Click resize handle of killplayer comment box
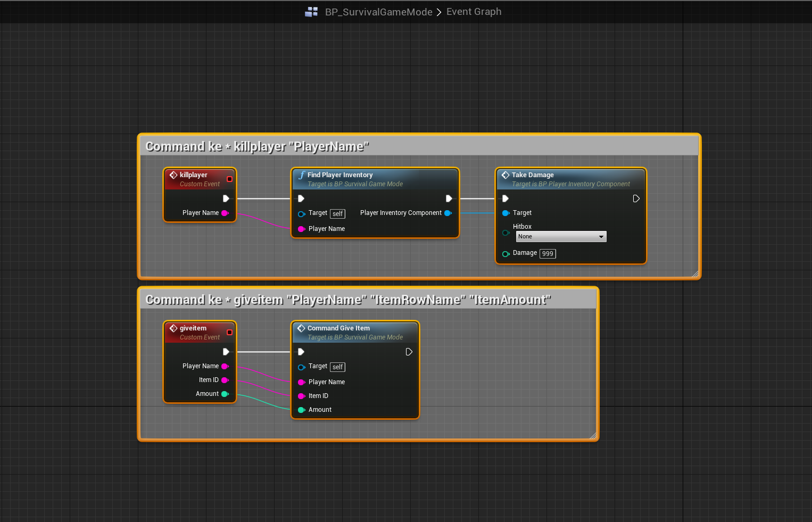 point(695,274)
